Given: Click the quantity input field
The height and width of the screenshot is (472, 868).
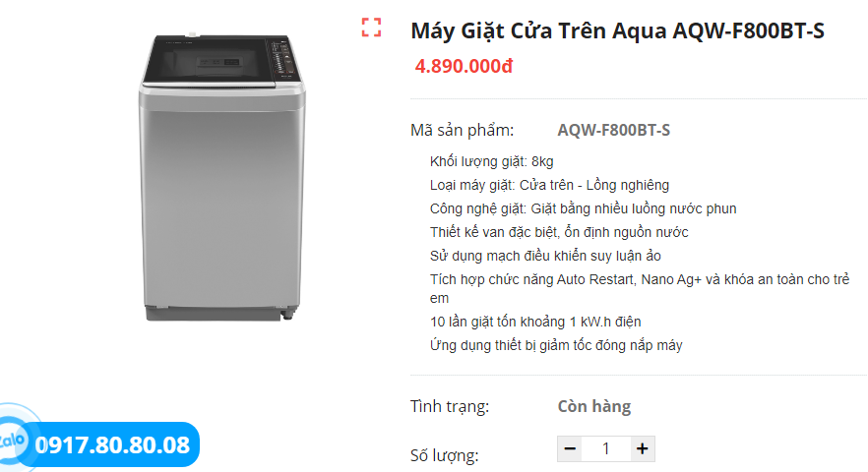Looking at the screenshot, I should click(x=605, y=448).
